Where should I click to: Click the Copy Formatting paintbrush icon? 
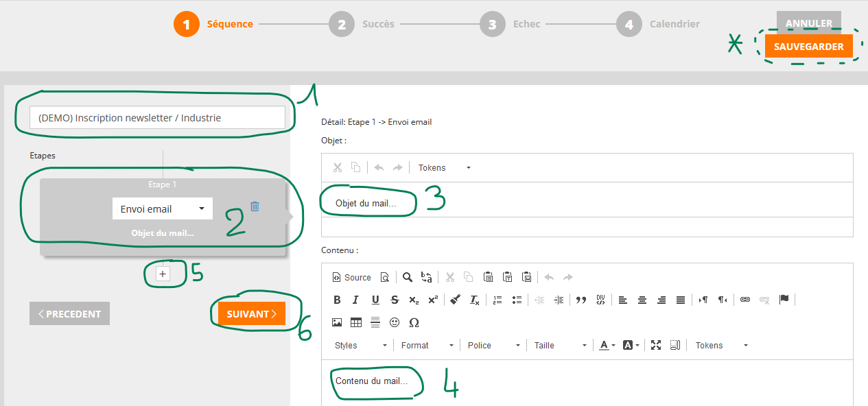(455, 300)
